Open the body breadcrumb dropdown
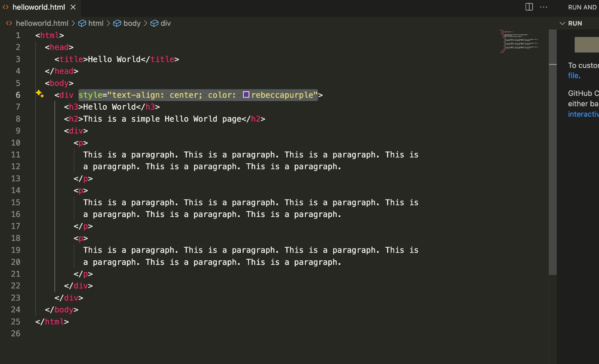The width and height of the screenshot is (599, 364). [x=132, y=23]
